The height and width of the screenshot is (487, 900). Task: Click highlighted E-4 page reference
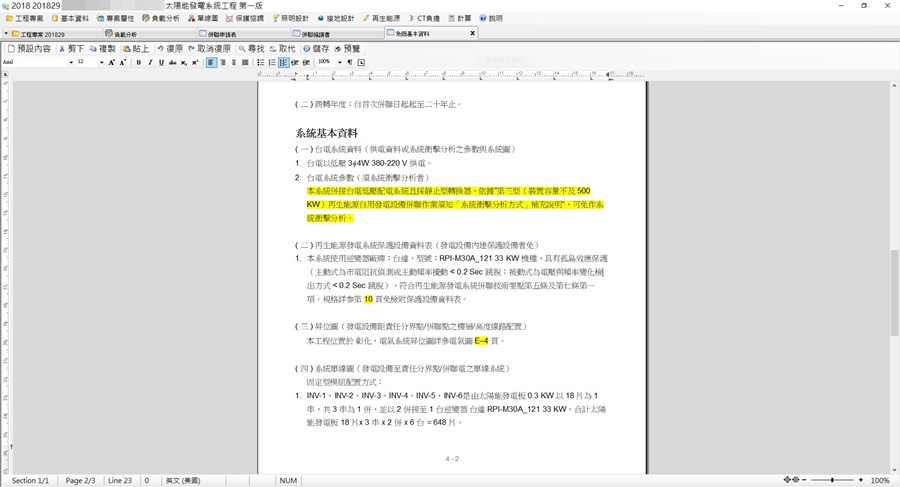click(x=481, y=341)
